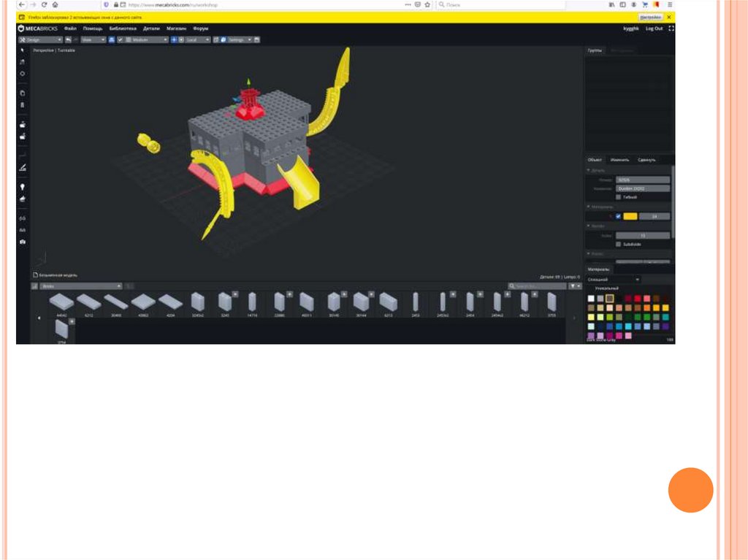Pick the white color swatch in palette
Viewport: 748px width, 560px height.
[591, 299]
